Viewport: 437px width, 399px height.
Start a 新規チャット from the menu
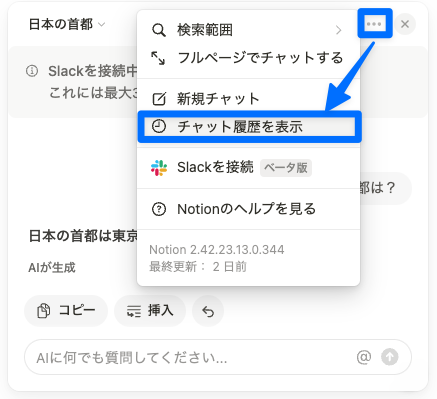249,99
